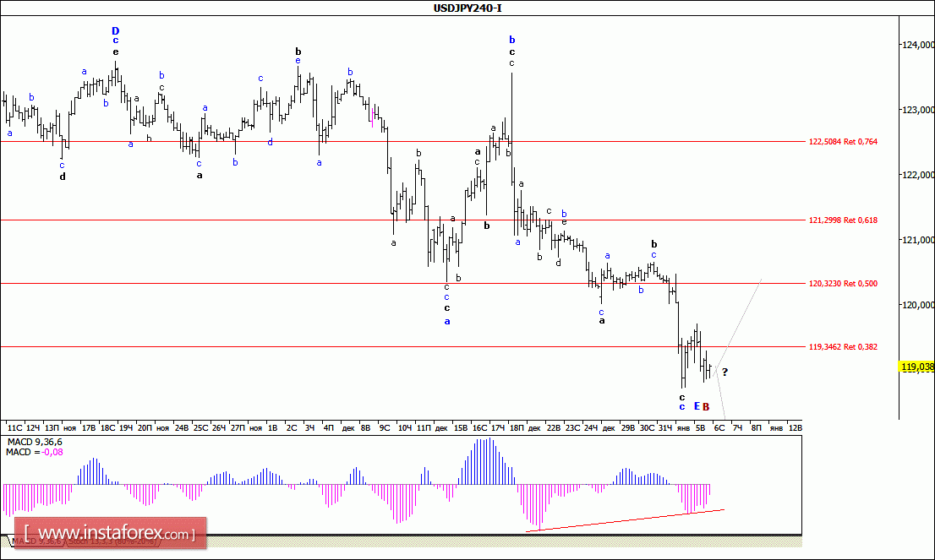Screen dimensions: 935x560
Task: Click the 123,000 price axis label
Action: 918,110
